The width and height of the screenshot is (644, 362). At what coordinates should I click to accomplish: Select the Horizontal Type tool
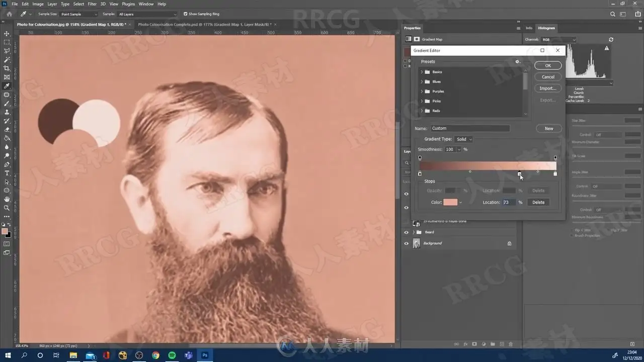[7, 173]
